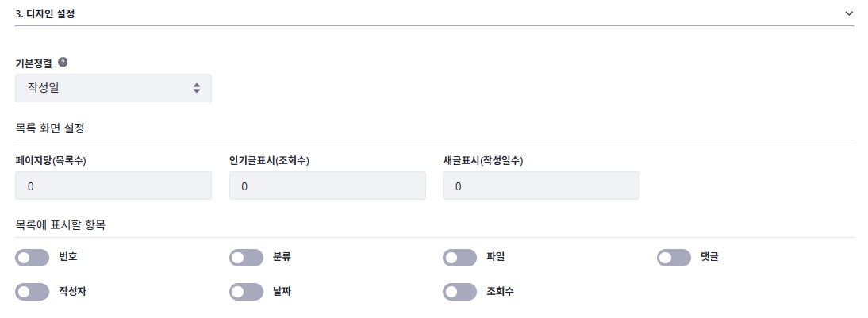Open the 작성일 sort dropdown
868x318 pixels.
(113, 88)
